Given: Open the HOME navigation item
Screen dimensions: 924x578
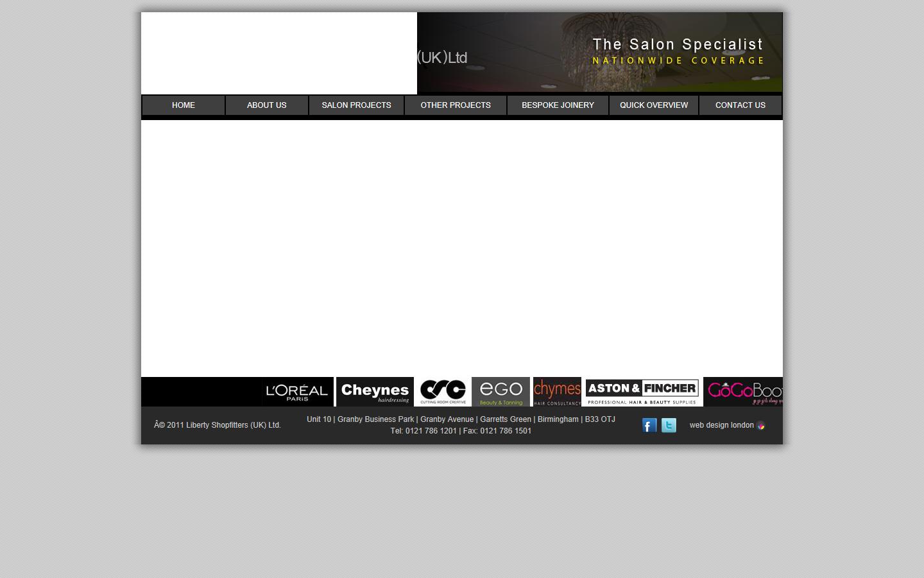Looking at the screenshot, I should click(183, 105).
